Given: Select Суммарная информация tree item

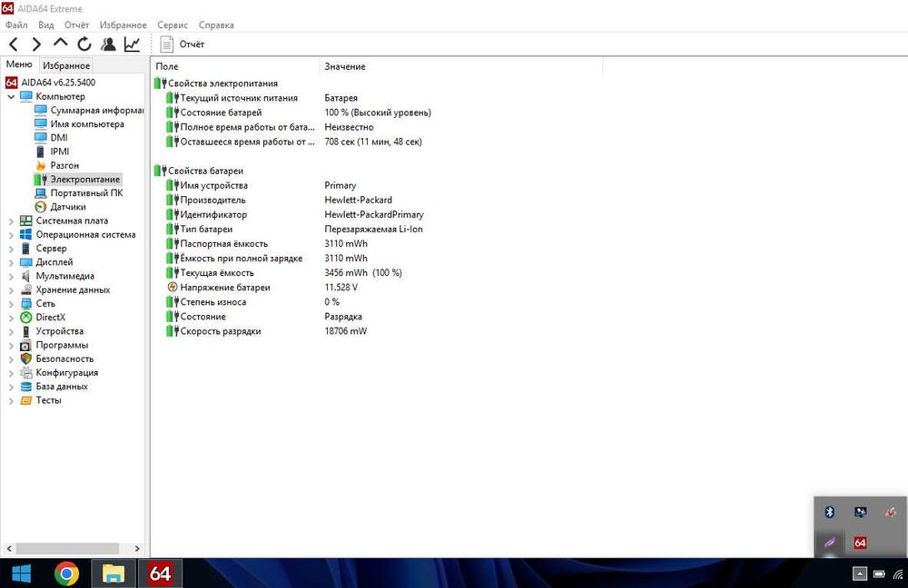Looking at the screenshot, I should click(89, 110).
